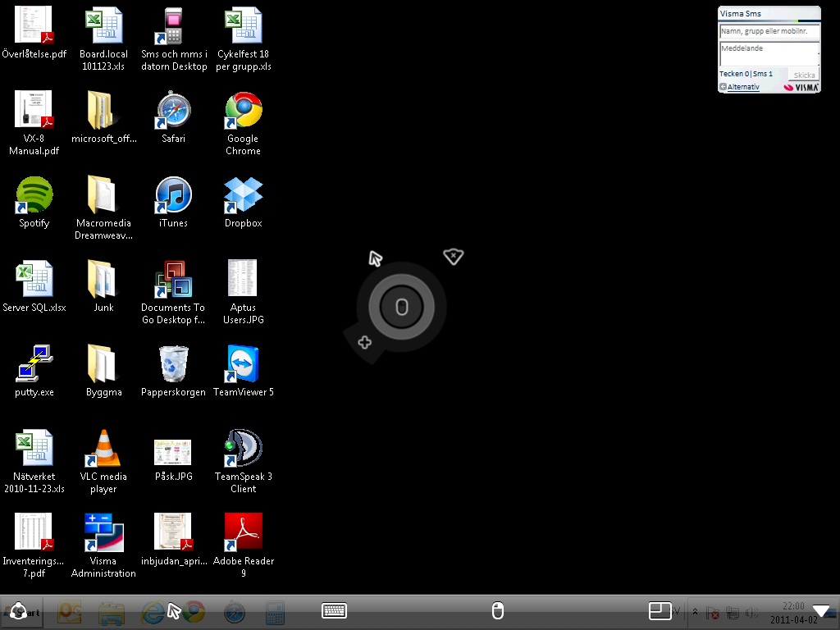Open the on-screen keyboard from the overlay toolbar
This screenshot has height=630, width=840.
(334, 610)
